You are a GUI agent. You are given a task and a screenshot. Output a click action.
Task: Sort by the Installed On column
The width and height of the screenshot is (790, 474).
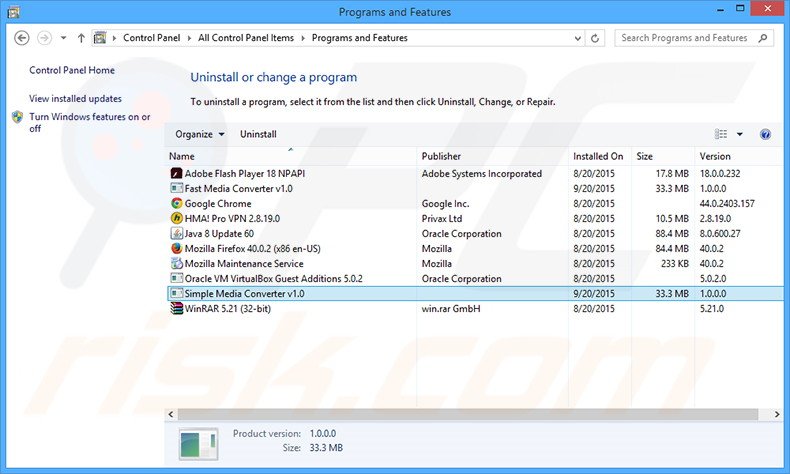[x=600, y=156]
